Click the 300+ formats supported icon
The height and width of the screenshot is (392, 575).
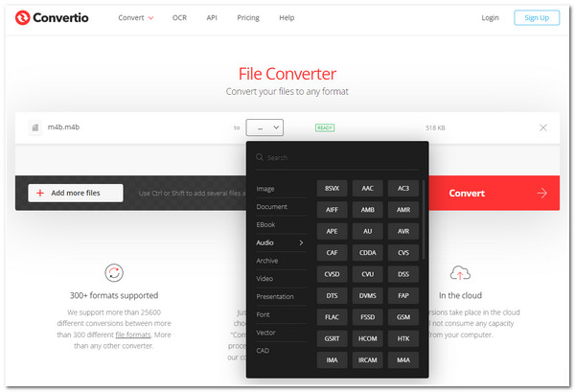click(114, 272)
